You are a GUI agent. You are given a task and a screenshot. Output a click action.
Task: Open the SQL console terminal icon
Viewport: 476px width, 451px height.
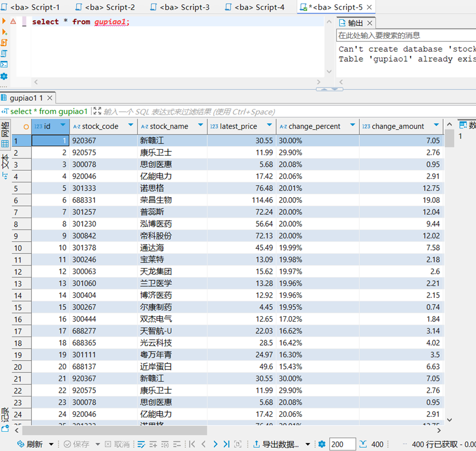4,64
